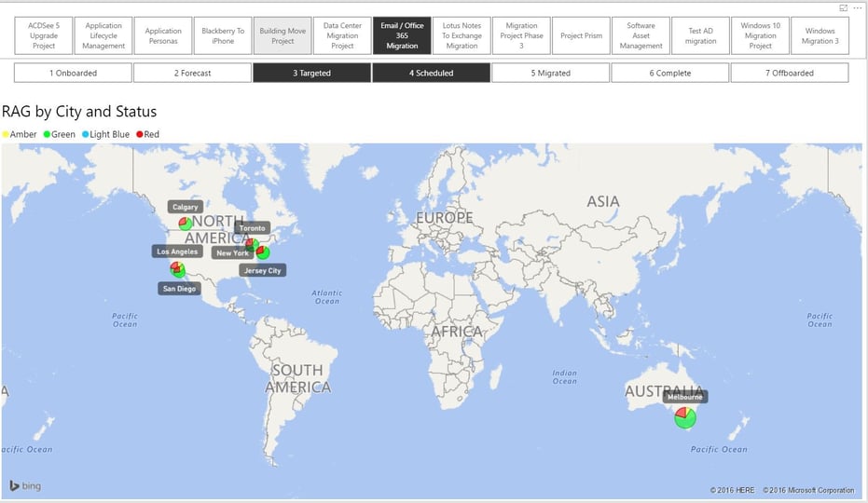The width and height of the screenshot is (868, 503).
Task: Pick the Blackberry To iPhone project
Action: pos(223,35)
